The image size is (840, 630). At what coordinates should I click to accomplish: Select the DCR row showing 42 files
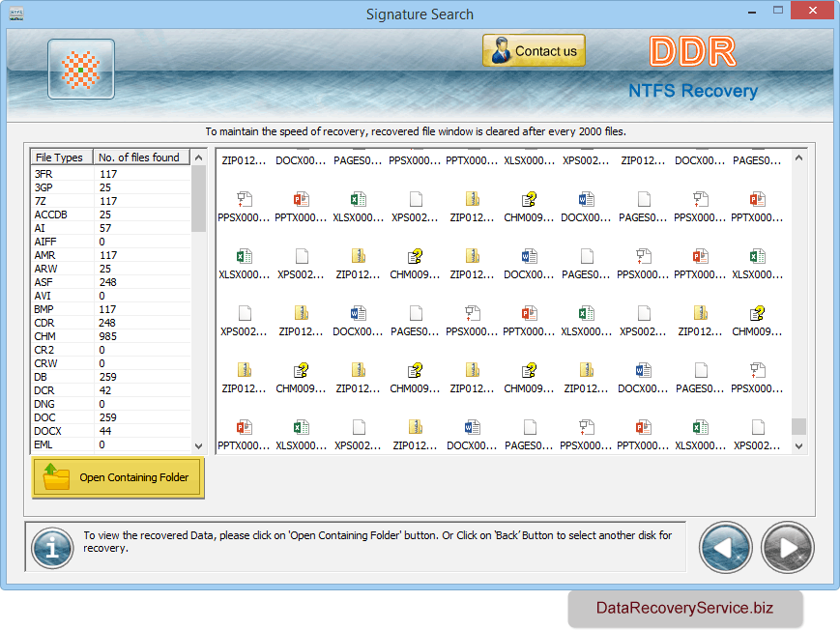tap(110, 390)
